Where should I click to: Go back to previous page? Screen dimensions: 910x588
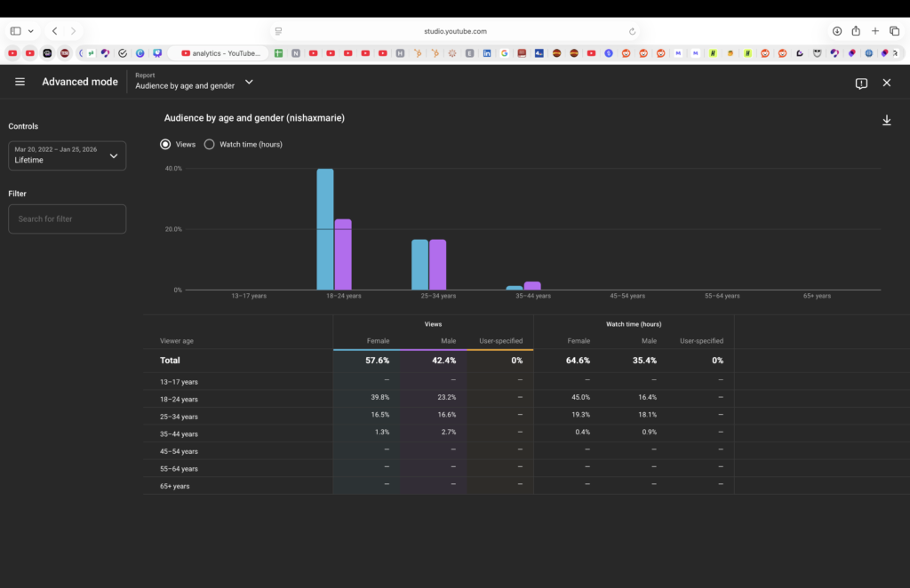point(54,31)
